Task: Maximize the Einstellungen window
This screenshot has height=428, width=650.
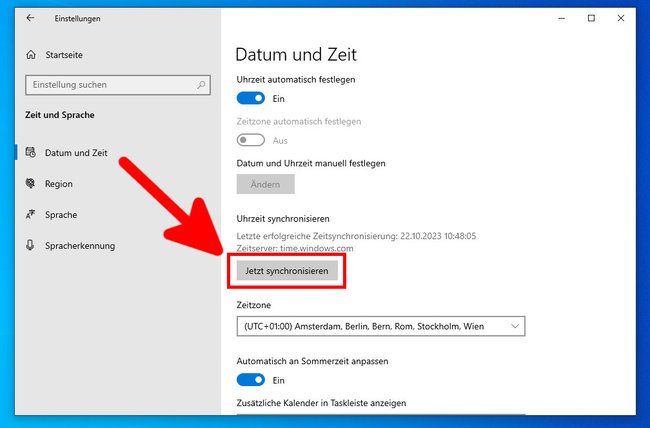Action: click(591, 18)
